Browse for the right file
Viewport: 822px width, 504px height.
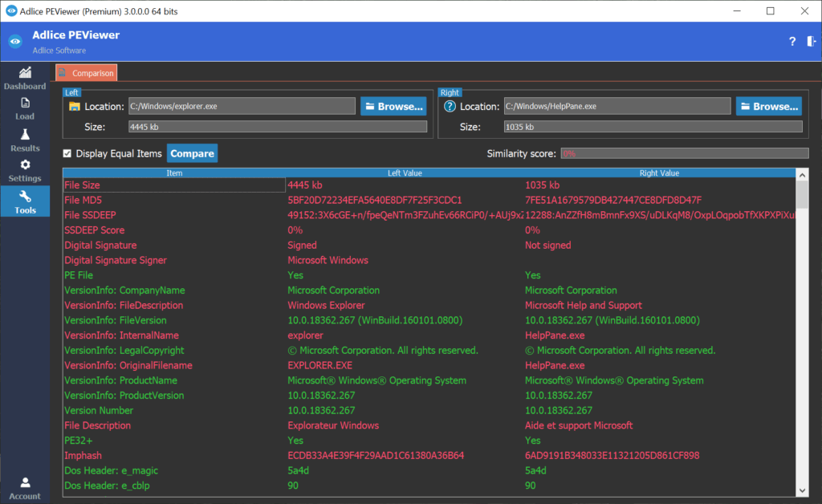[768, 106]
